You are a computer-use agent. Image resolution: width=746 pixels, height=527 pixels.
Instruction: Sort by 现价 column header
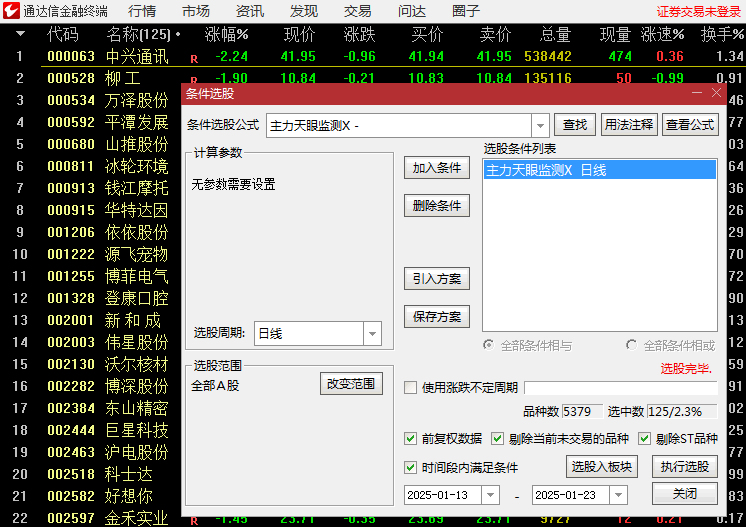tap(299, 34)
